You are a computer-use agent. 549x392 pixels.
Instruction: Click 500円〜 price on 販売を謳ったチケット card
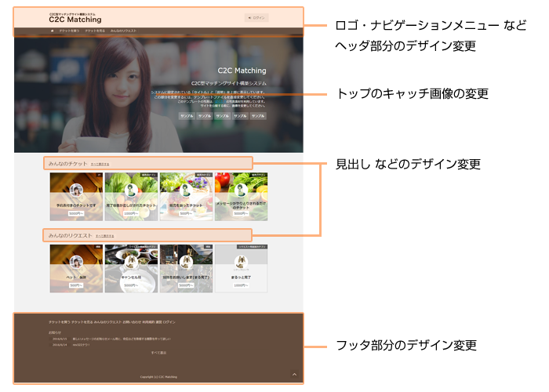[186, 213]
